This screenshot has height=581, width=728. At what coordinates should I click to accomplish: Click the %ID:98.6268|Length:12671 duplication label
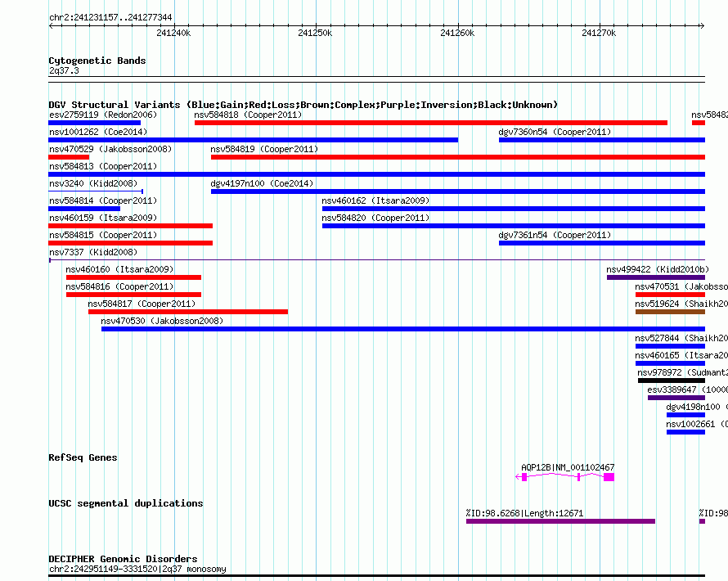pyautogui.click(x=524, y=513)
